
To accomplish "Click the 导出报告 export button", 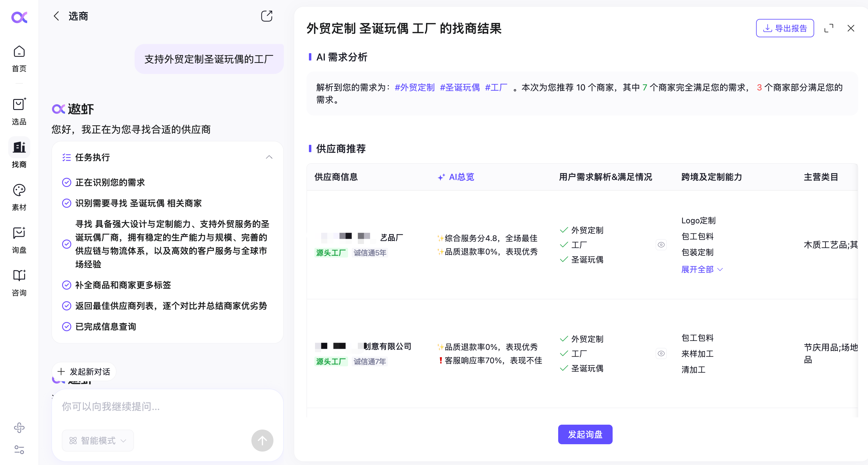I will pos(785,28).
